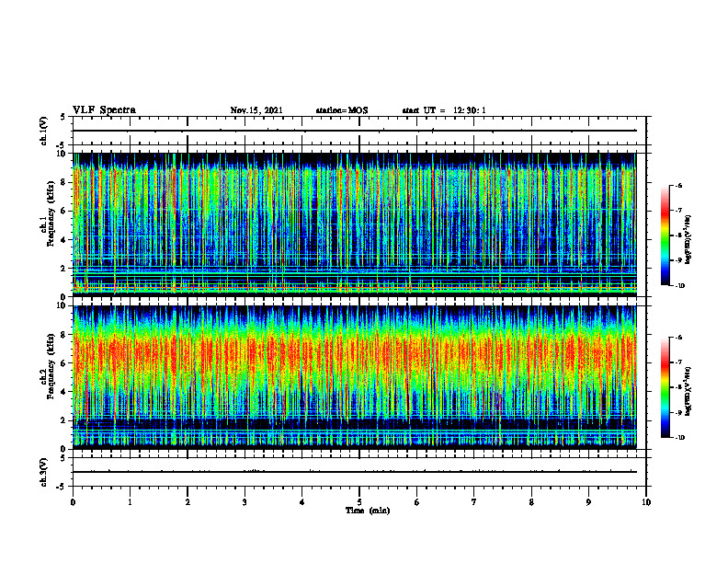Click the ch.2 spectrogram panel
728x563 pixels.
(x=355, y=377)
